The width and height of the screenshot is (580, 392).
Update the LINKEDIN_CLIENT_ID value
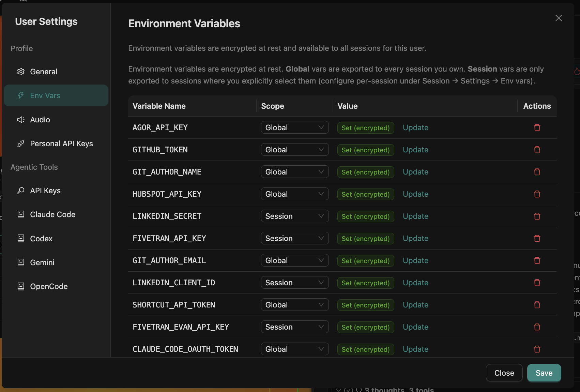[x=415, y=283]
